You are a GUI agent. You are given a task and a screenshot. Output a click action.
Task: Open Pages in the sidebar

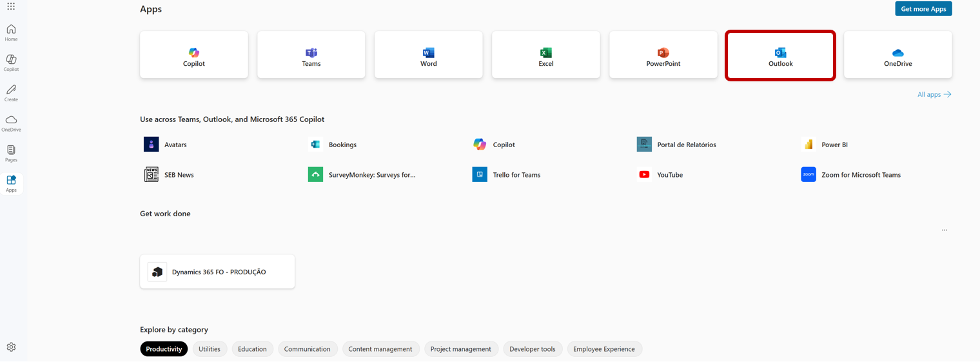click(11, 153)
